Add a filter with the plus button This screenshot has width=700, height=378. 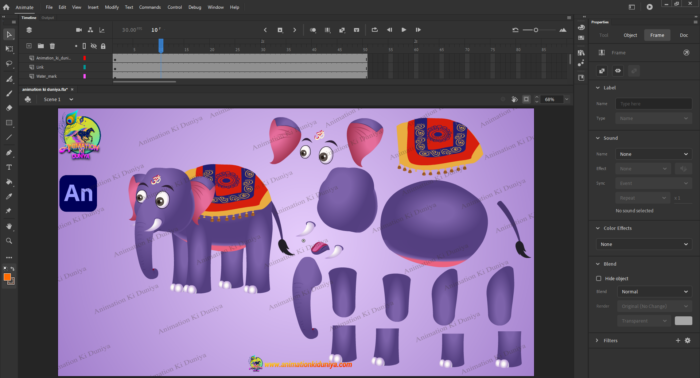678,341
